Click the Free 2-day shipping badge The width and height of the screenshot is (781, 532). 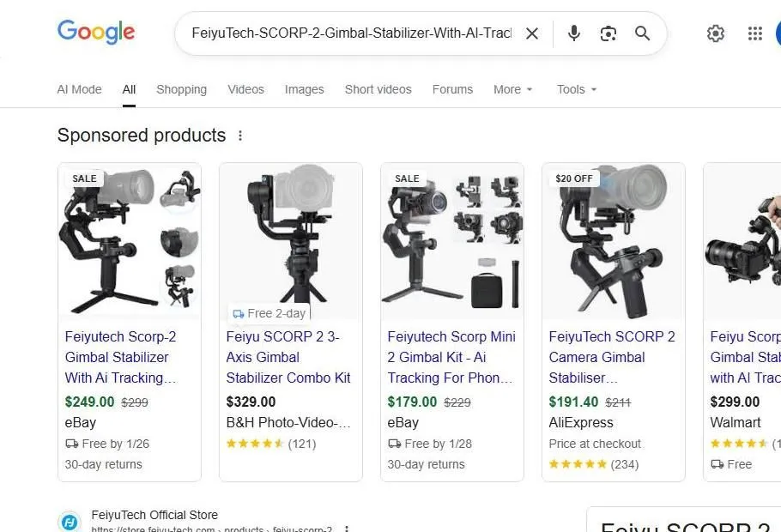[269, 313]
